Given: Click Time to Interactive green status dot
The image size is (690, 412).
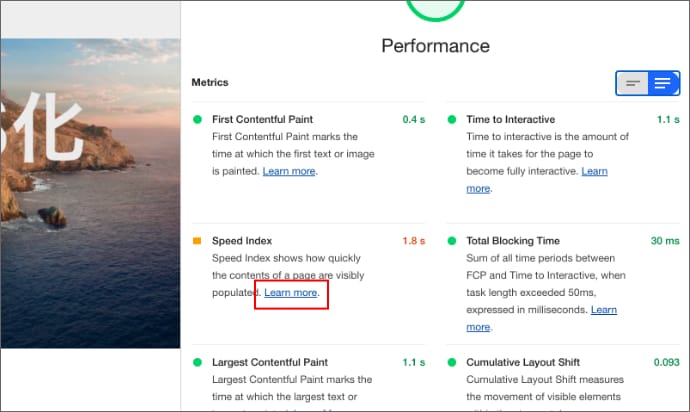Looking at the screenshot, I should 452,120.
